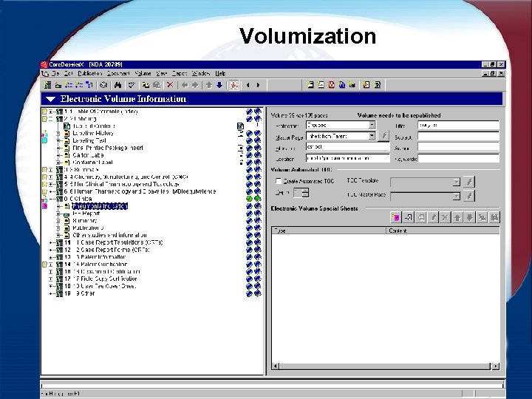Expand the 12 Case Report Forms node
The width and height of the screenshot is (532, 399).
[50, 250]
